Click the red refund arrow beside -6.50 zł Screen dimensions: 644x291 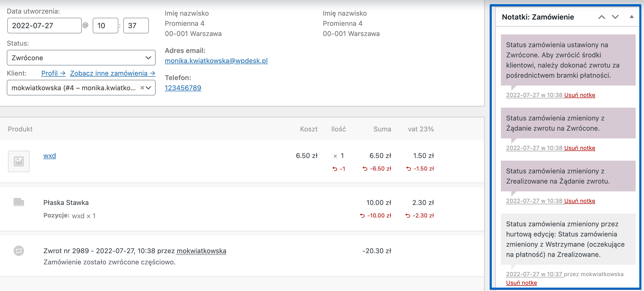[365, 169]
